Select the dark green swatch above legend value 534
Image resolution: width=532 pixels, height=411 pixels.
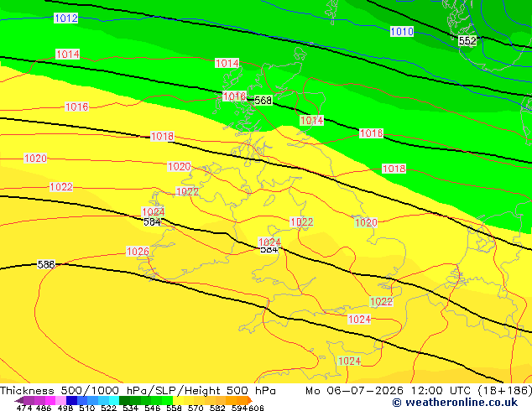coord(124,400)
